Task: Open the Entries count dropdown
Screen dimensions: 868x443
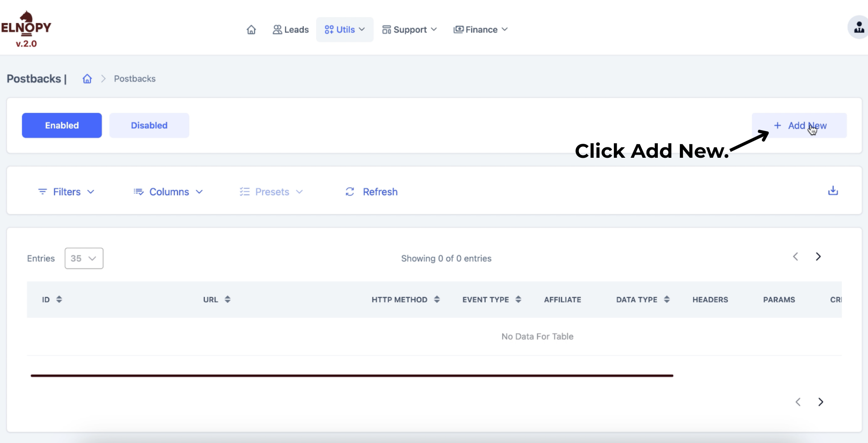Action: [x=84, y=259]
